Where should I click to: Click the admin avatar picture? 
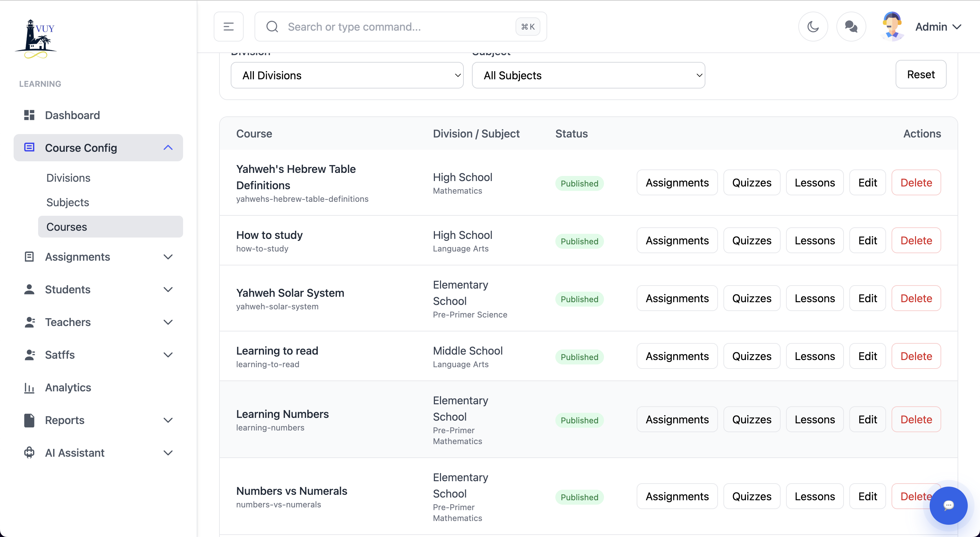[x=892, y=26]
